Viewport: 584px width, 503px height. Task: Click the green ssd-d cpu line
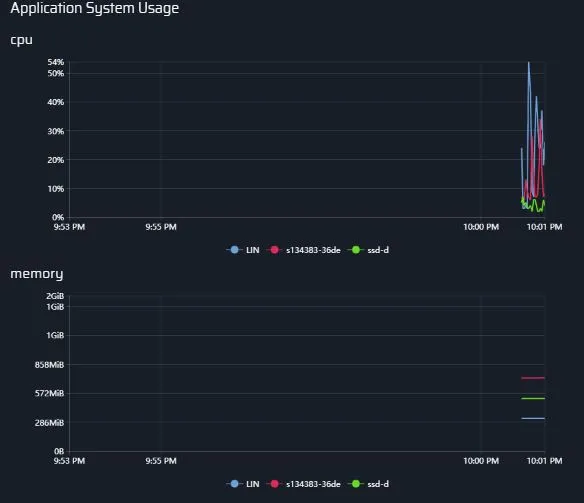[533, 205]
